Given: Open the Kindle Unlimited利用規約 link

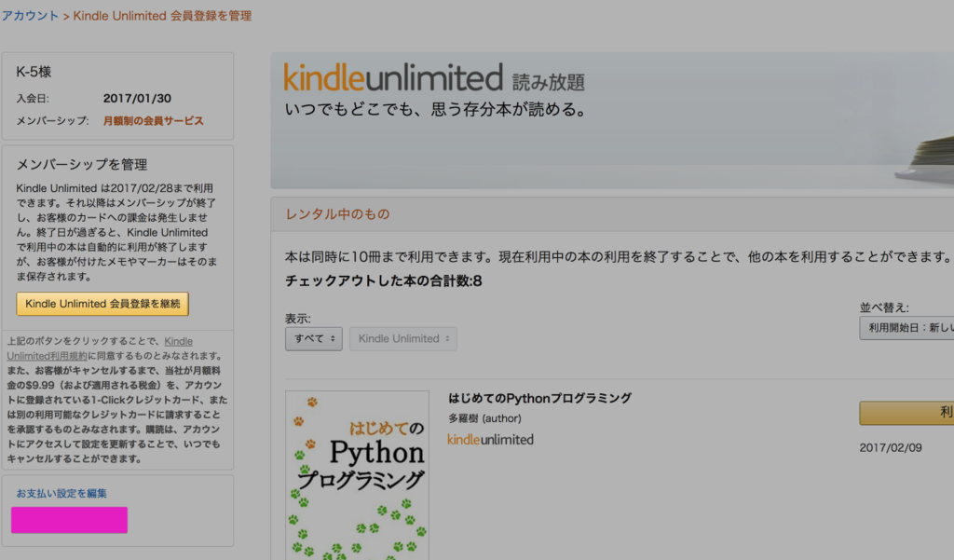Looking at the screenshot, I should (x=100, y=348).
